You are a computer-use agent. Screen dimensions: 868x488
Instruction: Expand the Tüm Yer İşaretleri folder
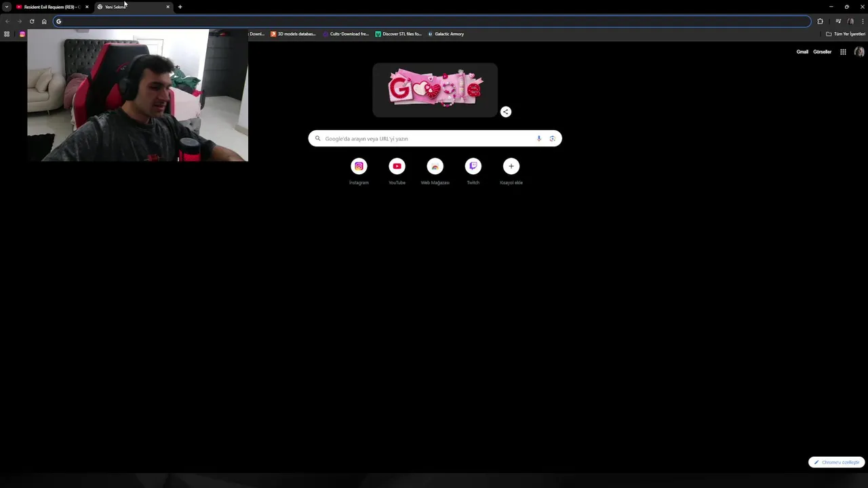845,34
